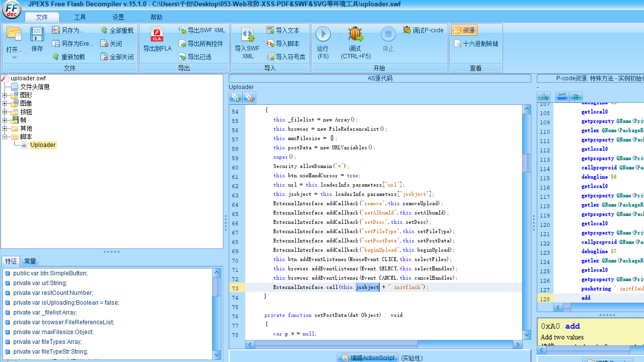
Task: Select 'private var fileTypeStr:String;' trait
Action: [50, 352]
